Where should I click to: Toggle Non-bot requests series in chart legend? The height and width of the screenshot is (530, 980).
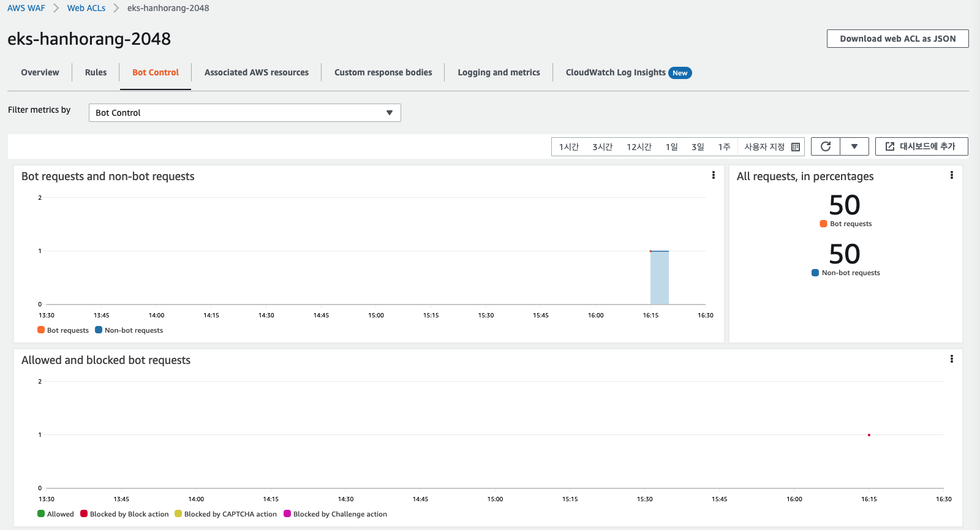(129, 330)
